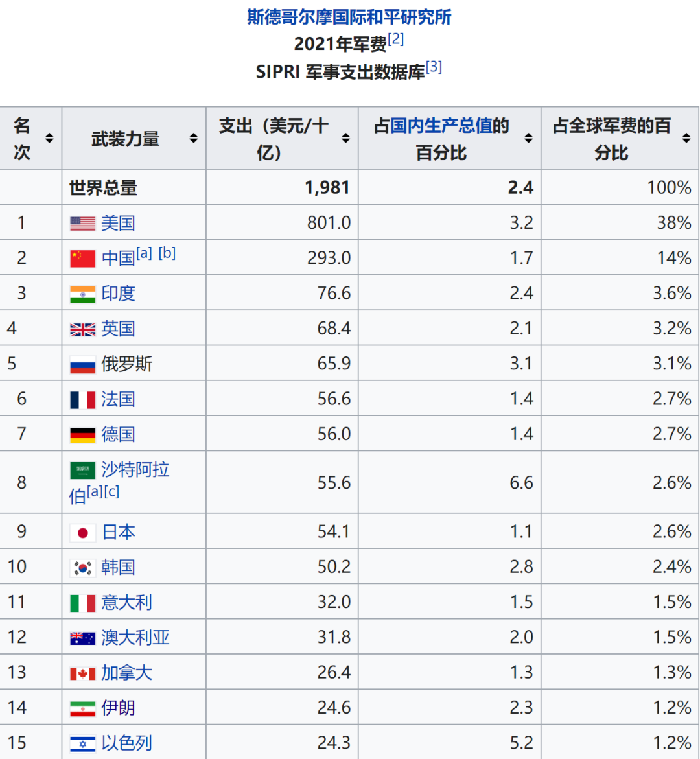The height and width of the screenshot is (759, 700).
Task: Open the 意大利 country link
Action: point(127,603)
